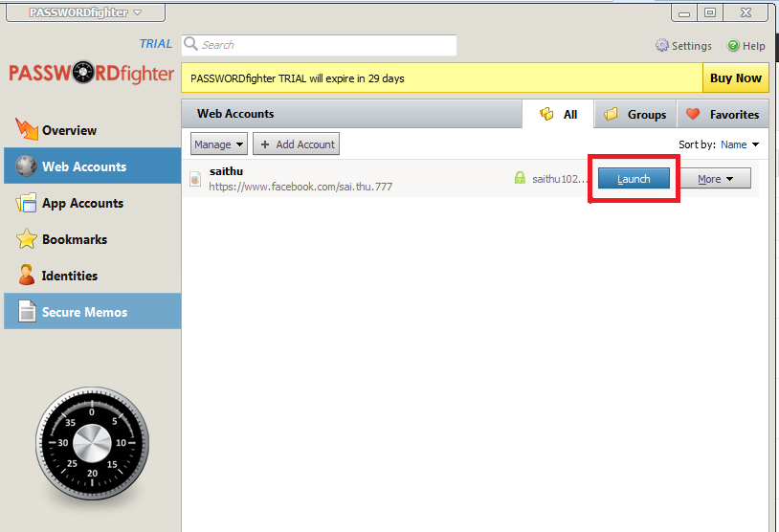Open Help via the green question icon
779x532 pixels.
click(x=746, y=46)
